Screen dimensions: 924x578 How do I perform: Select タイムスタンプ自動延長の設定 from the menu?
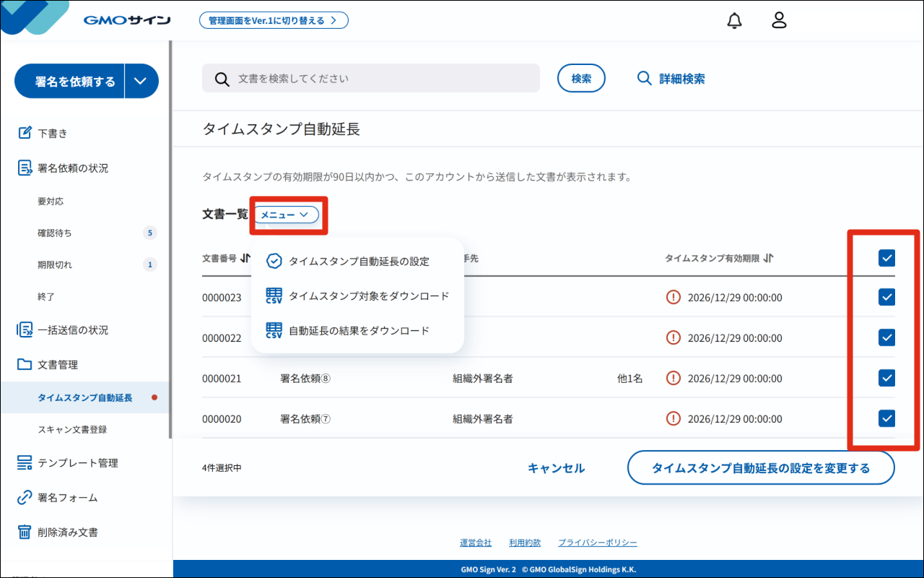coord(357,261)
